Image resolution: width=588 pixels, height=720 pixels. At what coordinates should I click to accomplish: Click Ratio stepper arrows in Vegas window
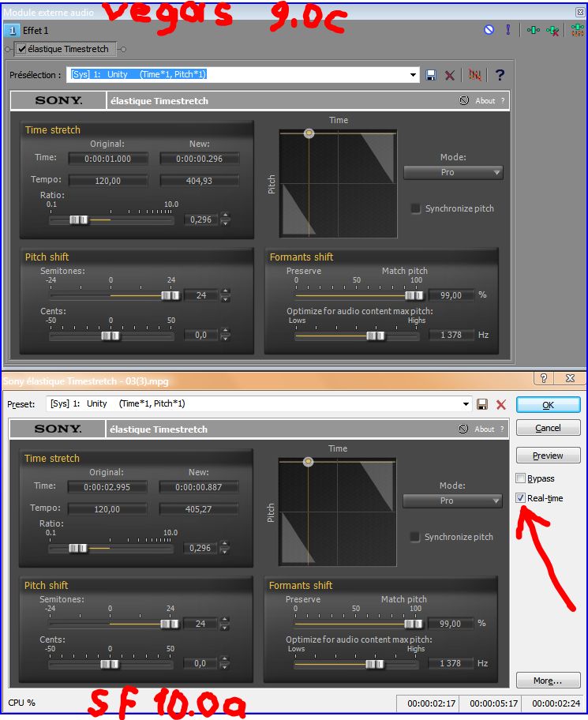coord(225,219)
